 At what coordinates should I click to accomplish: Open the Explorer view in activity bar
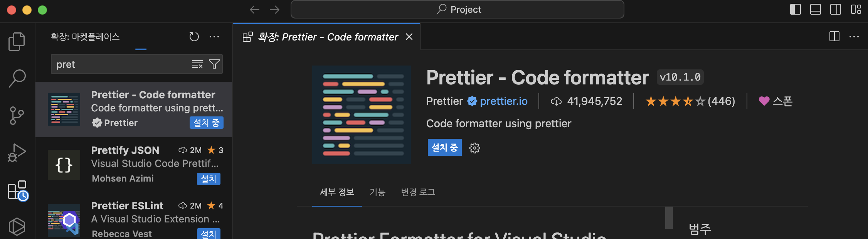click(x=17, y=41)
